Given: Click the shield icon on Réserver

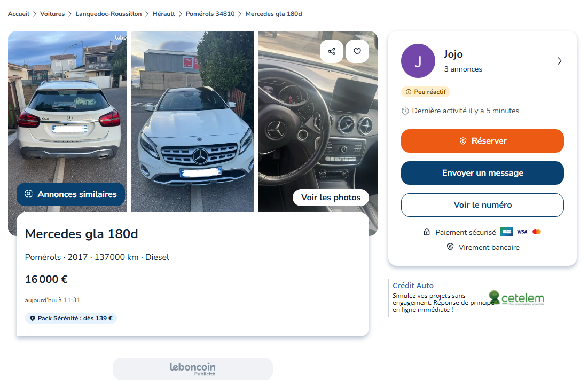Looking at the screenshot, I should 463,141.
